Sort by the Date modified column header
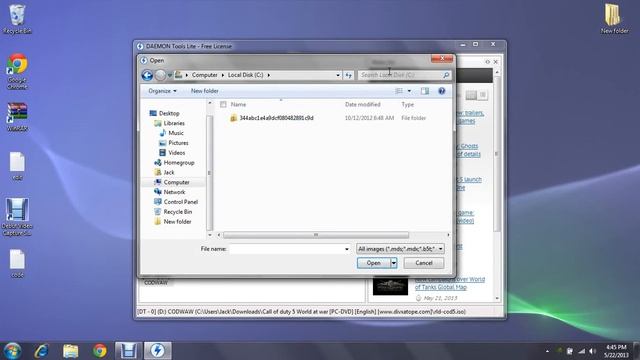 point(362,104)
